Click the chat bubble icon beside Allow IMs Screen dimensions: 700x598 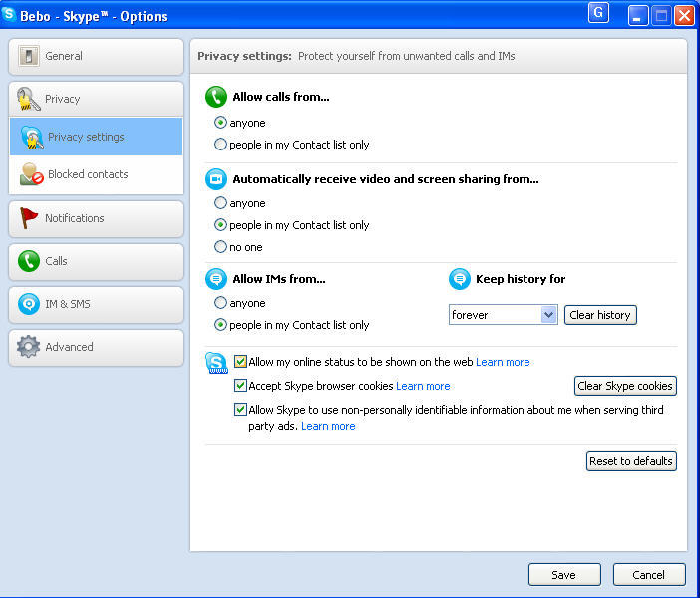click(216, 279)
